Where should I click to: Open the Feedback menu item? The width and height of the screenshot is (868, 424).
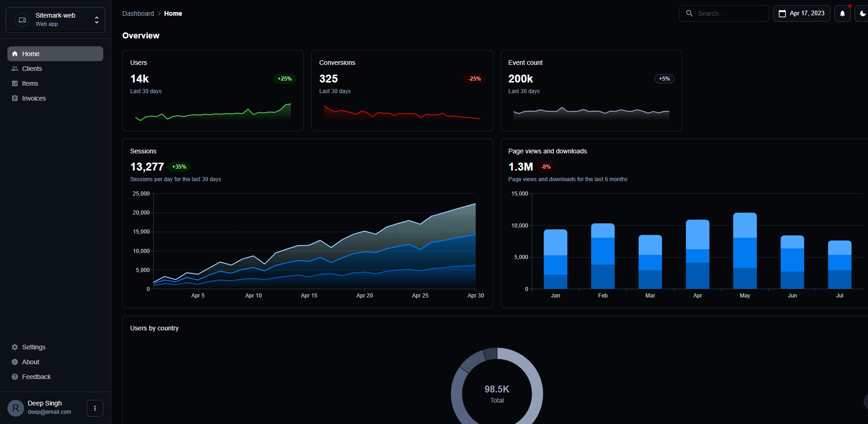(x=55, y=377)
